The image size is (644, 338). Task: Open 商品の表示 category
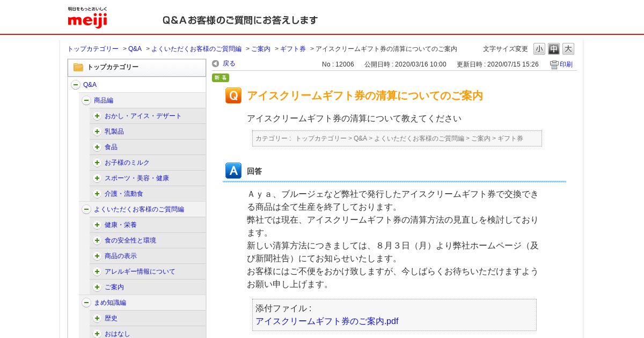[121, 256]
